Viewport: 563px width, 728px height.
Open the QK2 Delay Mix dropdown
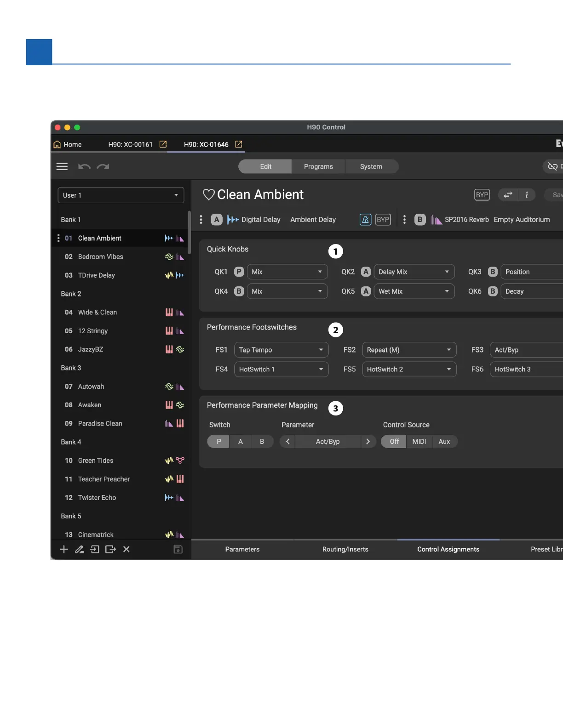[414, 272]
